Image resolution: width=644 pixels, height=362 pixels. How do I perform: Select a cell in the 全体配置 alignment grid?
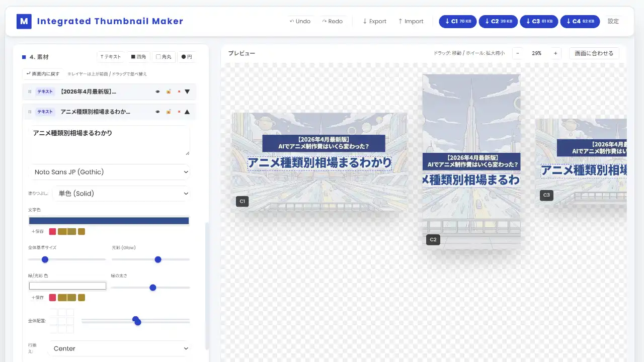pos(61,320)
